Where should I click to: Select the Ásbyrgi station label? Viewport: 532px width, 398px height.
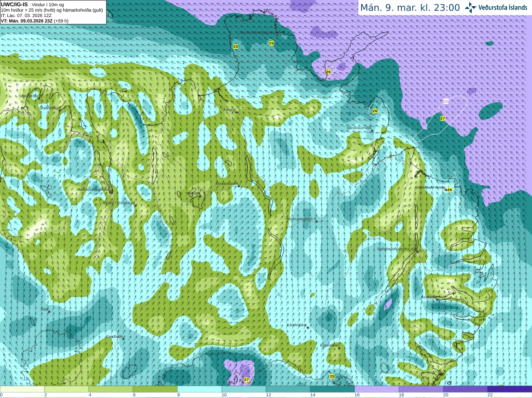[229, 110]
